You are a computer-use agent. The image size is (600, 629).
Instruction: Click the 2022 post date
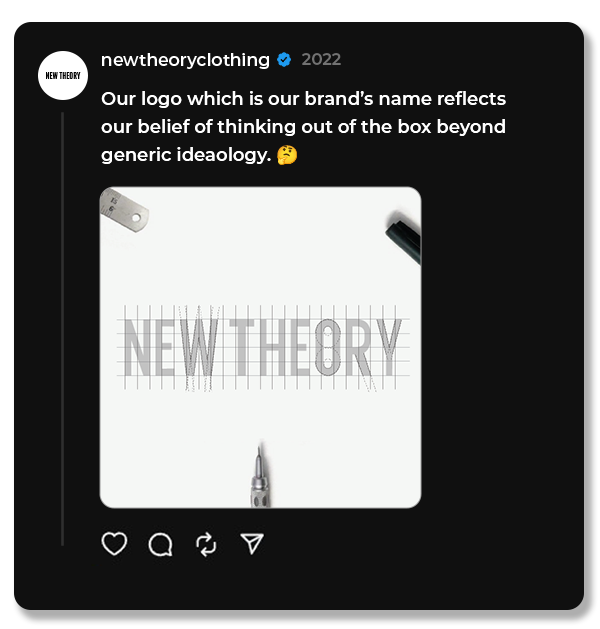tap(321, 60)
